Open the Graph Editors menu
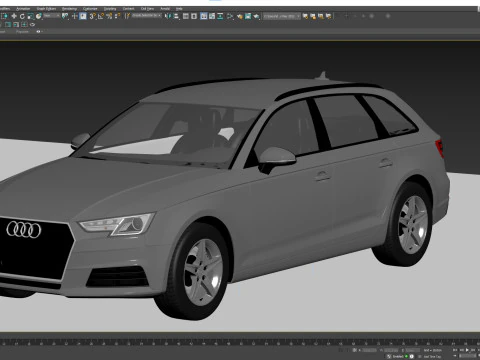480x360 pixels. (x=46, y=9)
